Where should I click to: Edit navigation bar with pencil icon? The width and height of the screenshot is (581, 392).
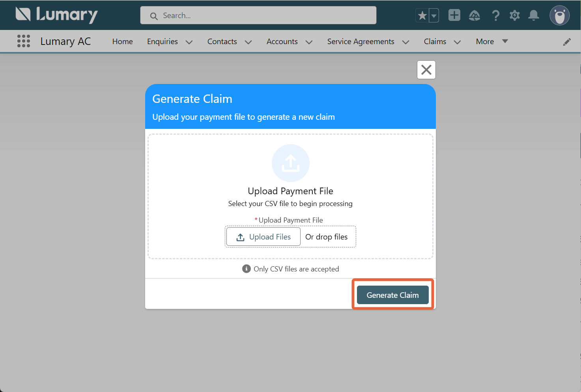567,42
